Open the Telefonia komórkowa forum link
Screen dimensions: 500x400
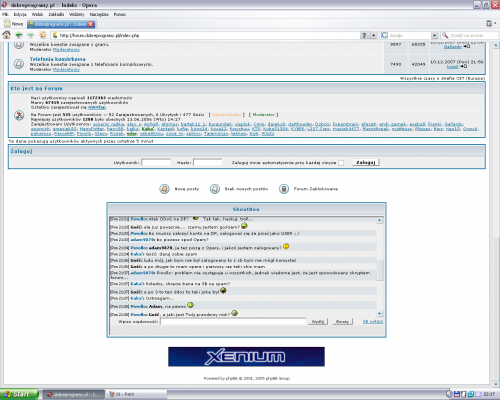tap(57, 59)
